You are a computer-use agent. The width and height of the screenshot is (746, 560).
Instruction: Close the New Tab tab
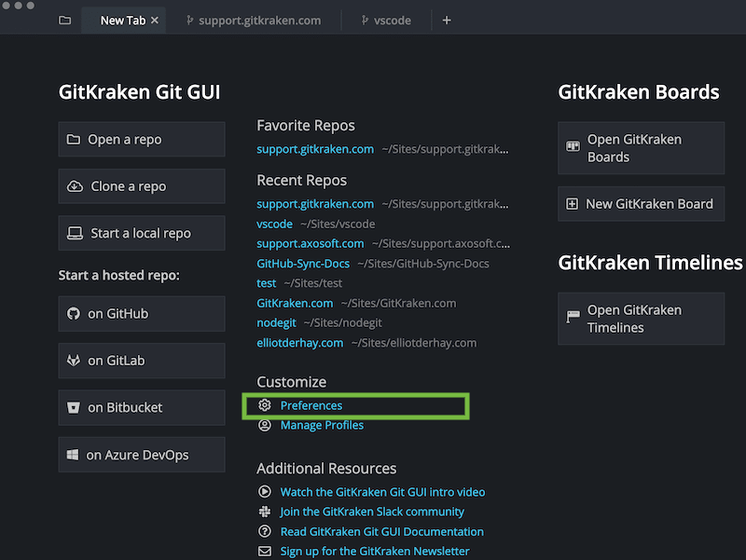tap(155, 20)
